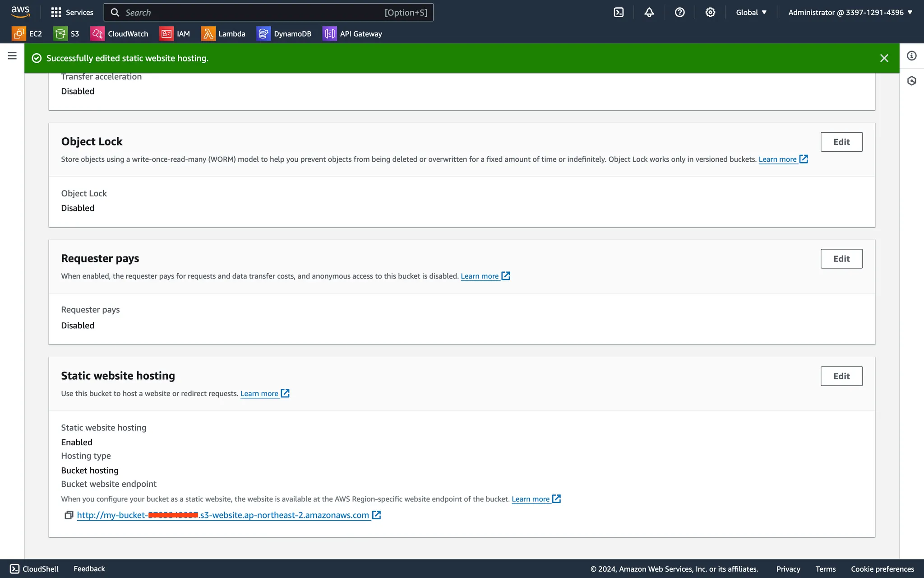Open the bucket website endpoint link

[x=223, y=515]
